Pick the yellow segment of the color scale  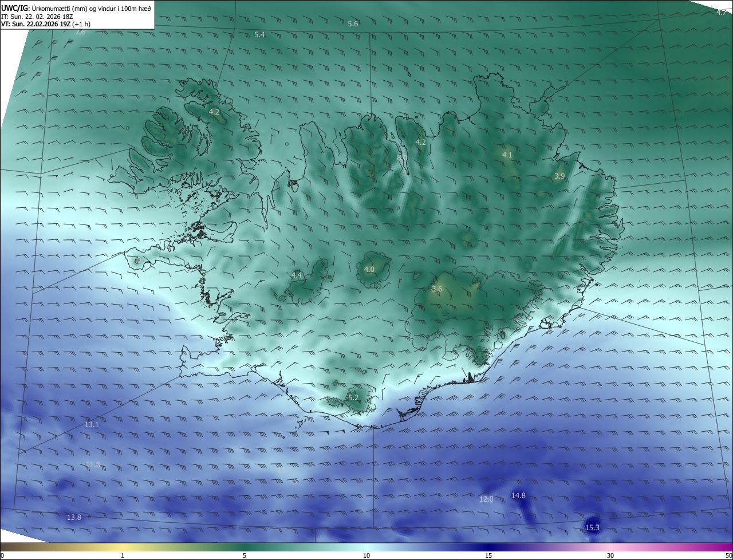pos(123,547)
